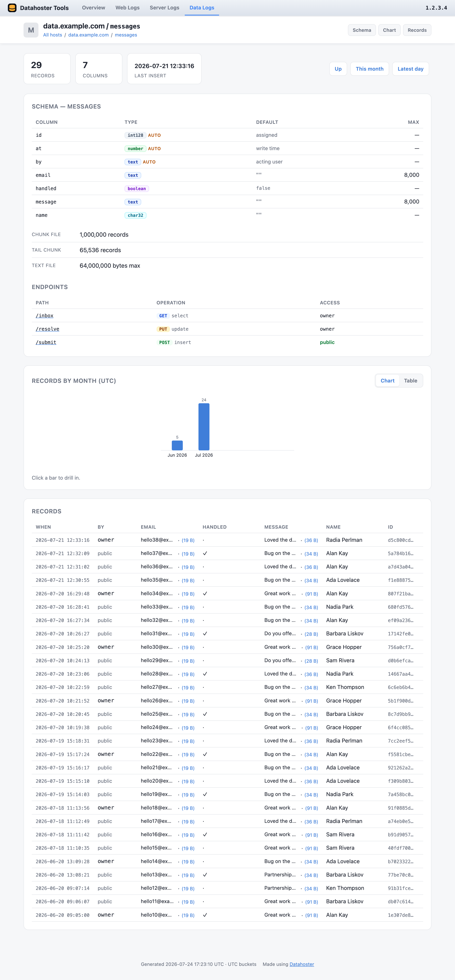Click the Up button
Viewport: 455px width, 980px height.
[338, 69]
